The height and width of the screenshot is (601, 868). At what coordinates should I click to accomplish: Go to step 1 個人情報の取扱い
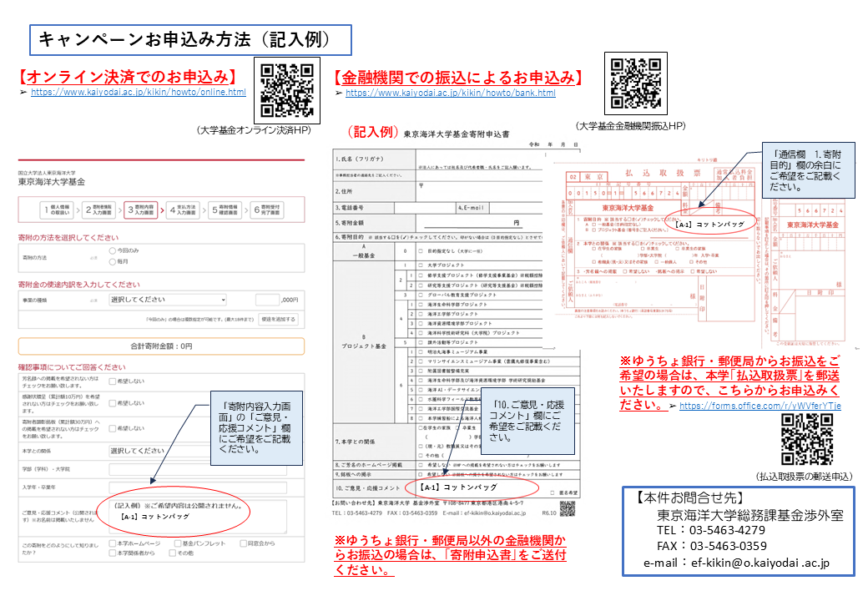click(56, 210)
